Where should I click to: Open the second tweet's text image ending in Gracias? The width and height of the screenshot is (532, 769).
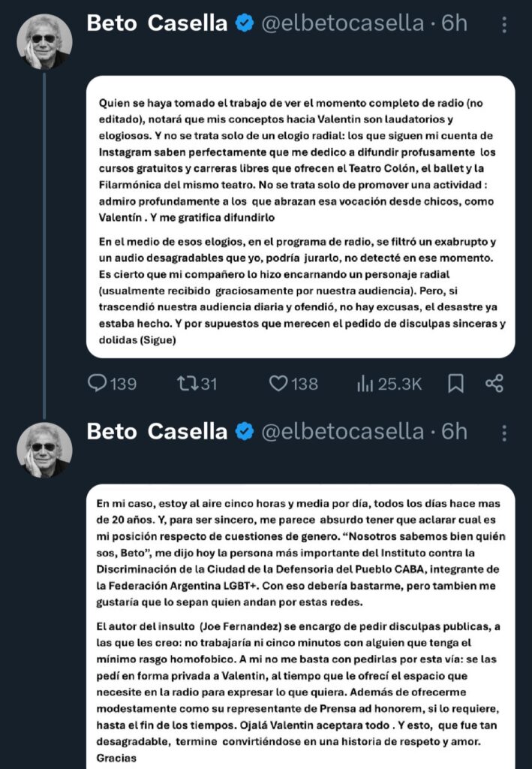(301, 626)
